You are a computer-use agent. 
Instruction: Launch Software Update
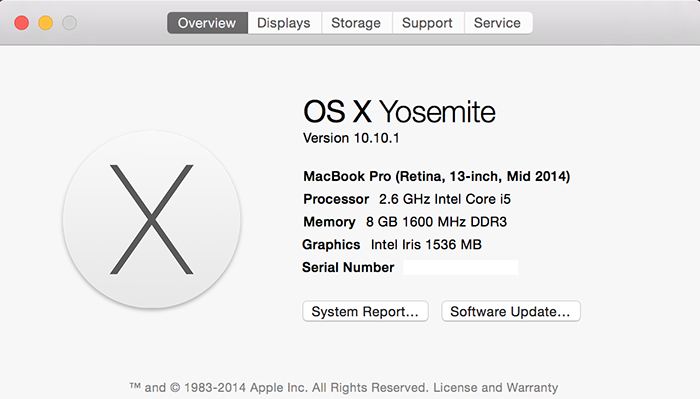pos(511,311)
